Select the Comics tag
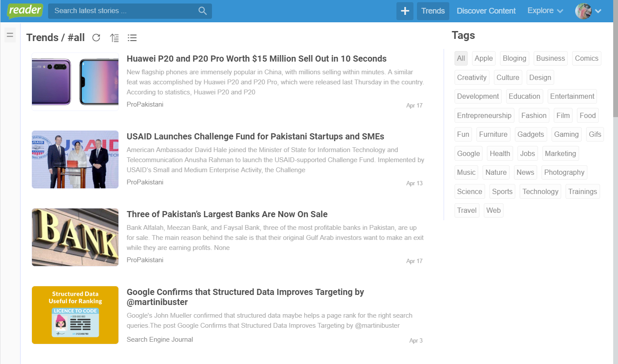This screenshot has height=364, width=618. [x=587, y=58]
